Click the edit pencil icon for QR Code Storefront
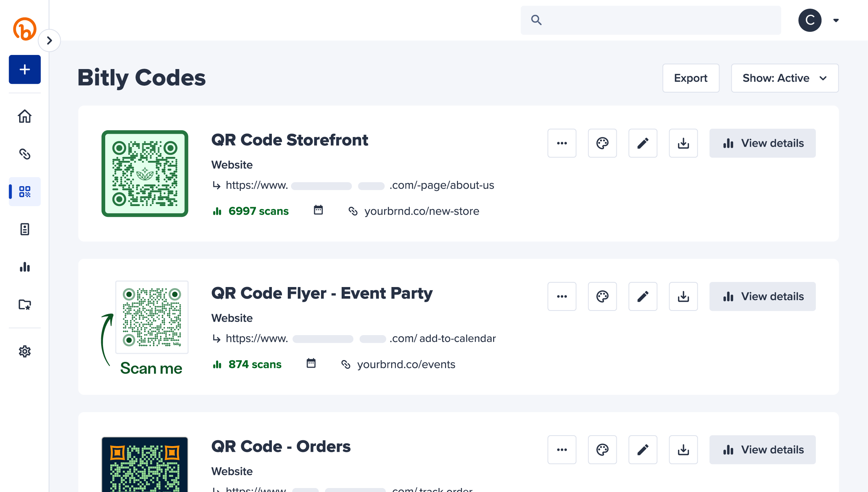Screen dimensions: 868x492 pyautogui.click(x=643, y=143)
